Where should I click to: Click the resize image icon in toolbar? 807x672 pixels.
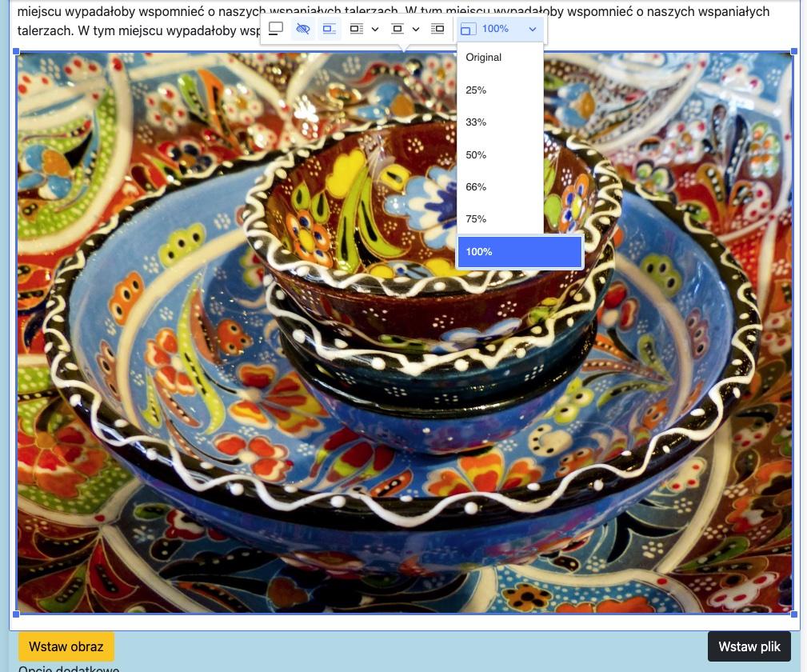click(x=469, y=29)
